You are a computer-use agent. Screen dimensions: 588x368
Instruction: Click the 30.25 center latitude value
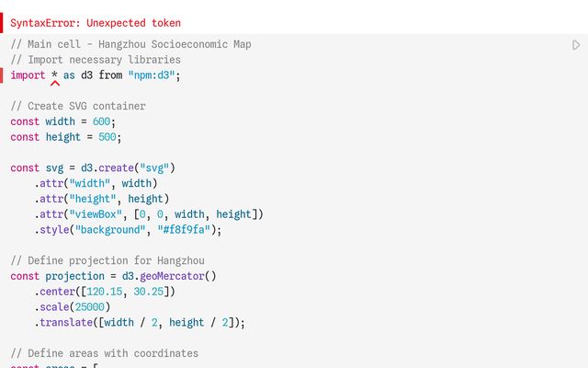point(149,292)
